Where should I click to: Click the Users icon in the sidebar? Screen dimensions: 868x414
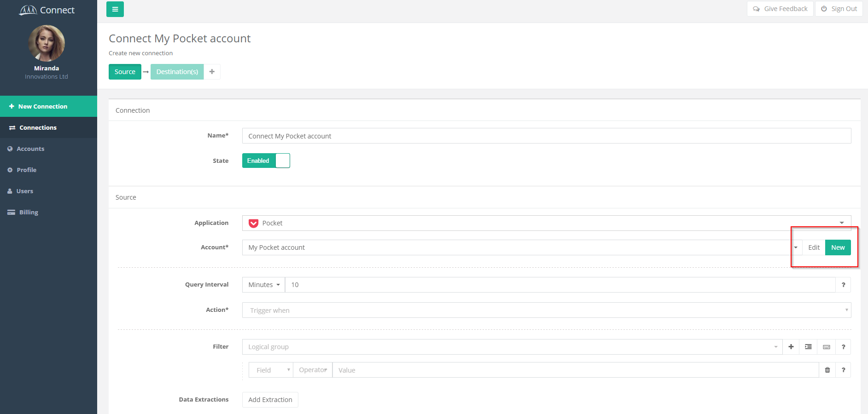pos(11,191)
